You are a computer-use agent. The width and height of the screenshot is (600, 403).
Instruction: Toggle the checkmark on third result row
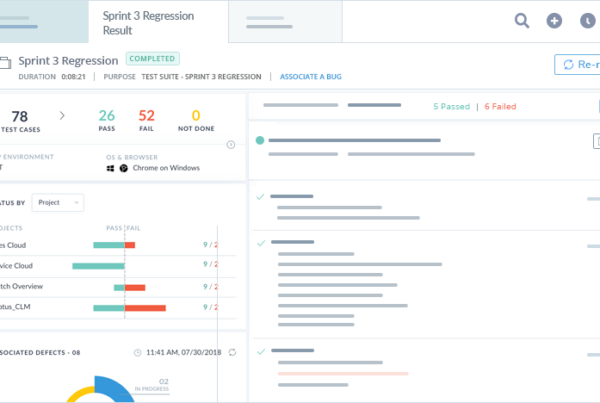coord(260,242)
